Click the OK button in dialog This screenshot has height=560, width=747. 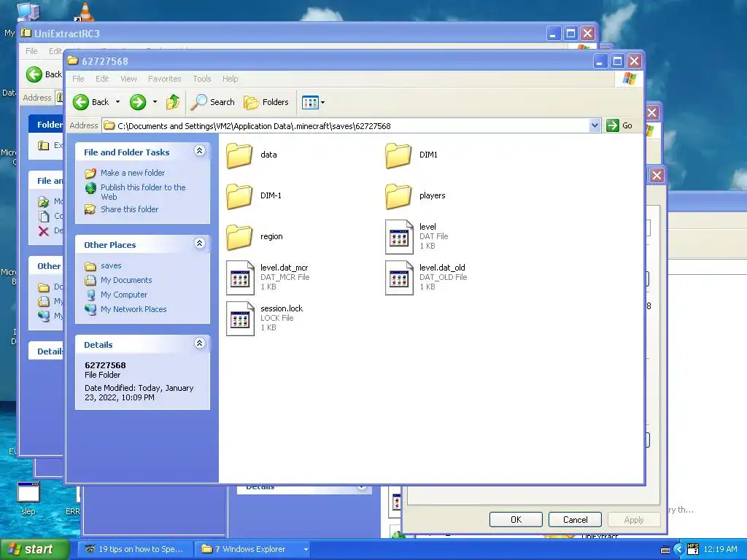tap(516, 519)
